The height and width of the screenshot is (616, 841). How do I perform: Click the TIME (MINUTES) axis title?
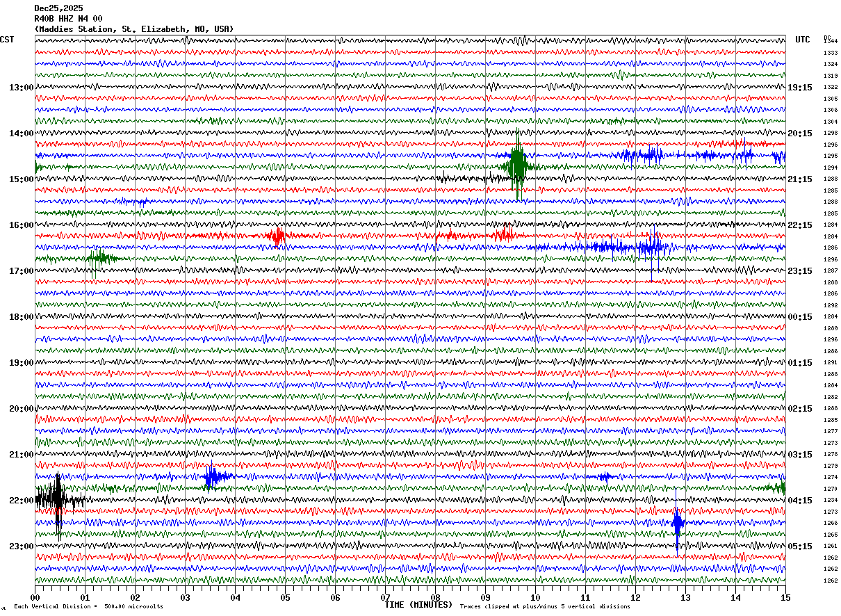[419, 605]
